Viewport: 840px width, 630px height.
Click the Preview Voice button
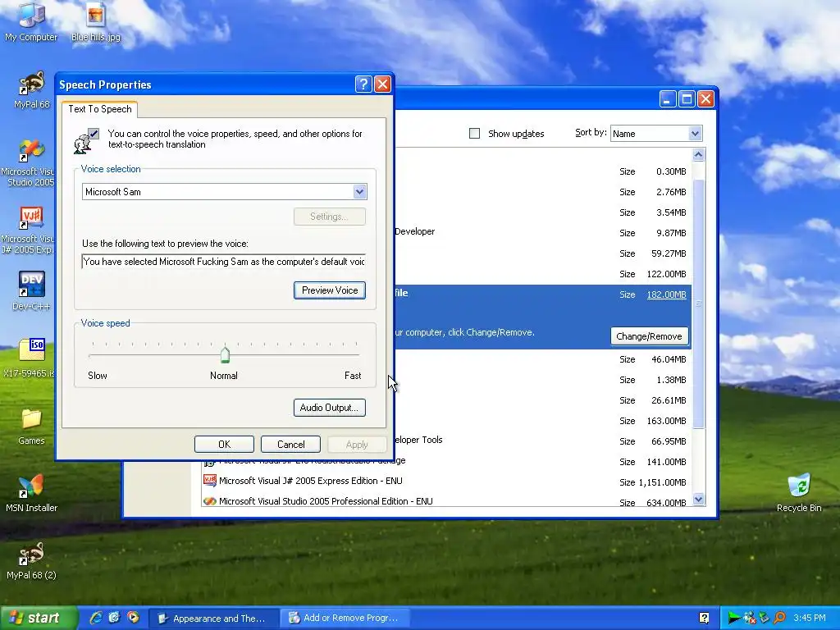(330, 290)
